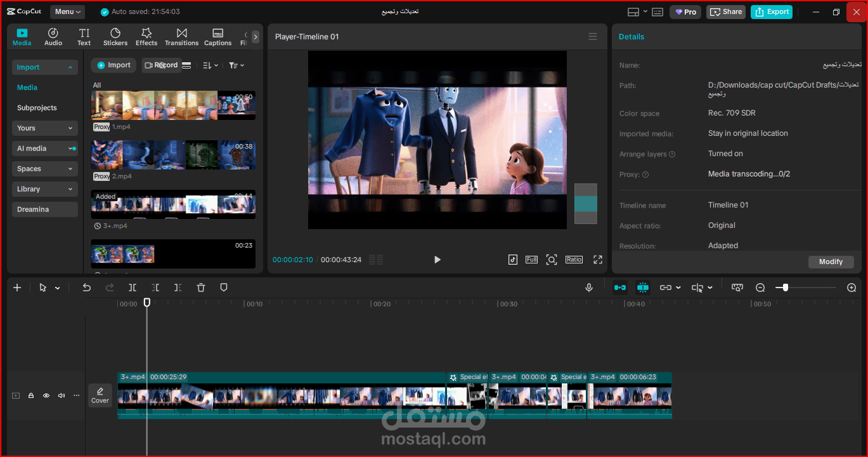Open track more options ellipsis
The height and width of the screenshot is (457, 868).
click(77, 395)
